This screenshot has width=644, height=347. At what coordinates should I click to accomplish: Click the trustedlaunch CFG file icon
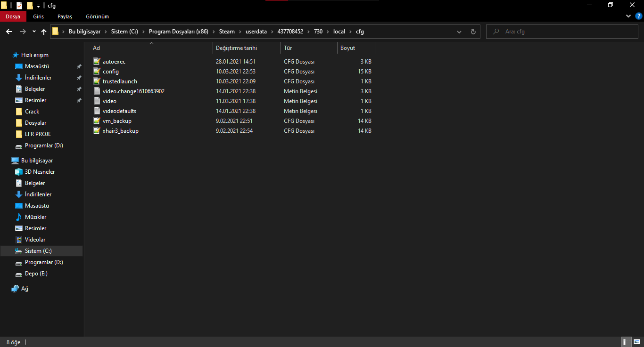point(97,81)
